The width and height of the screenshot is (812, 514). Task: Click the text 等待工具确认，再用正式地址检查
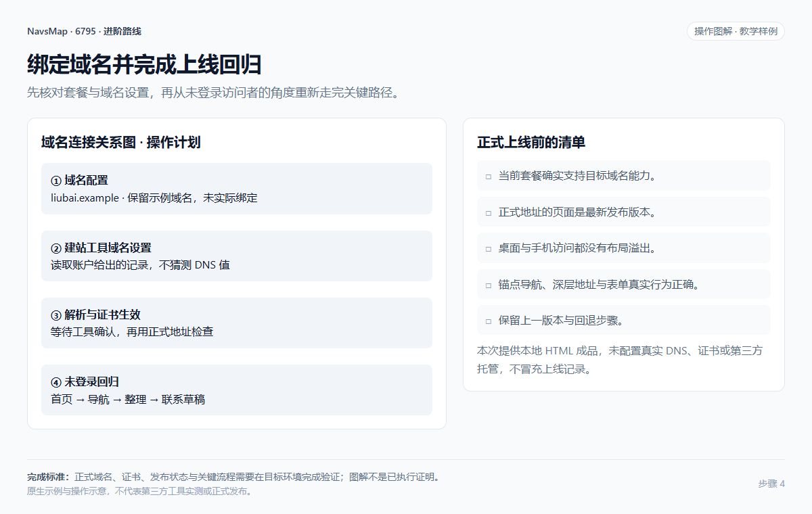(x=132, y=332)
